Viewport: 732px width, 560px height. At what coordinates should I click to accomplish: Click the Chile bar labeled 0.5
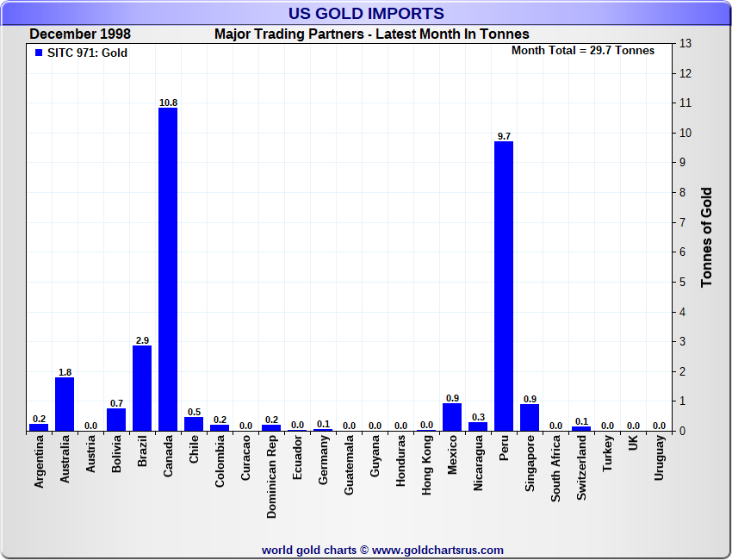point(194,423)
